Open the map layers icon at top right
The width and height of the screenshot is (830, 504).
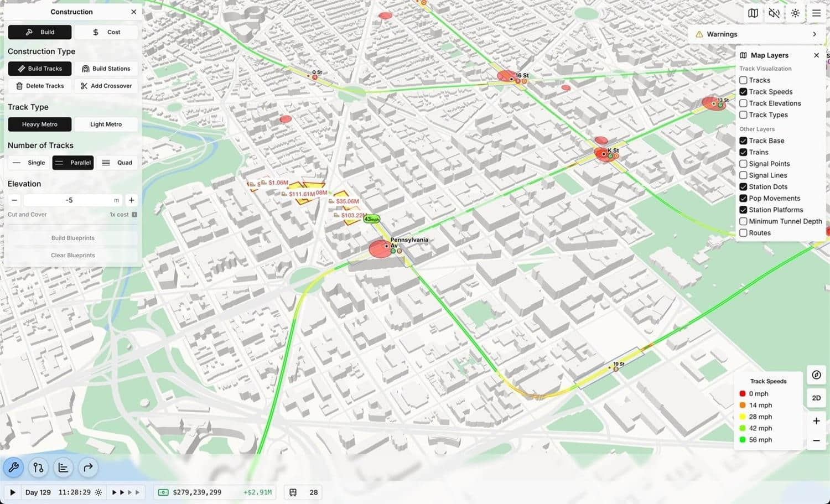[753, 13]
